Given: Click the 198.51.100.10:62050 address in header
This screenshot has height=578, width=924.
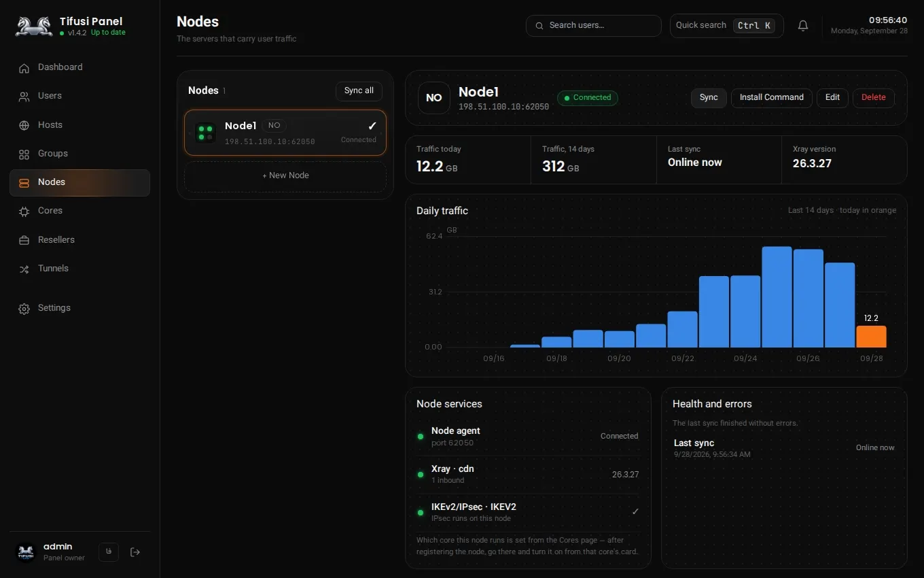Looking at the screenshot, I should [x=503, y=107].
